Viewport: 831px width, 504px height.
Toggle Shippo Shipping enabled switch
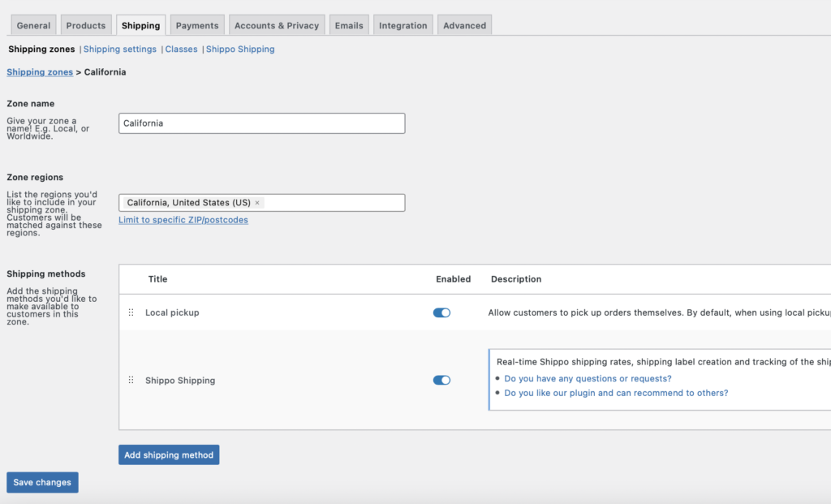[x=441, y=380]
